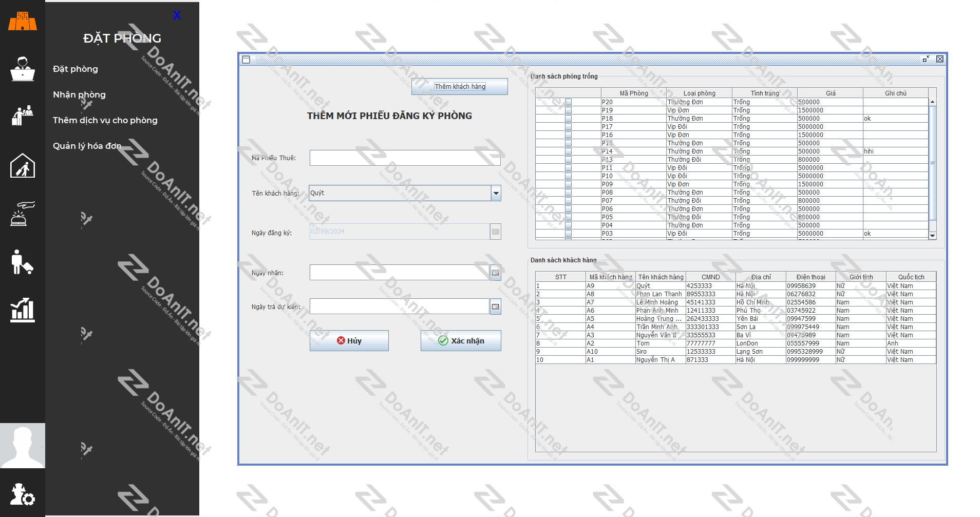This screenshot has height=517, width=980.
Task: Click the Giá column header
Action: [831, 93]
